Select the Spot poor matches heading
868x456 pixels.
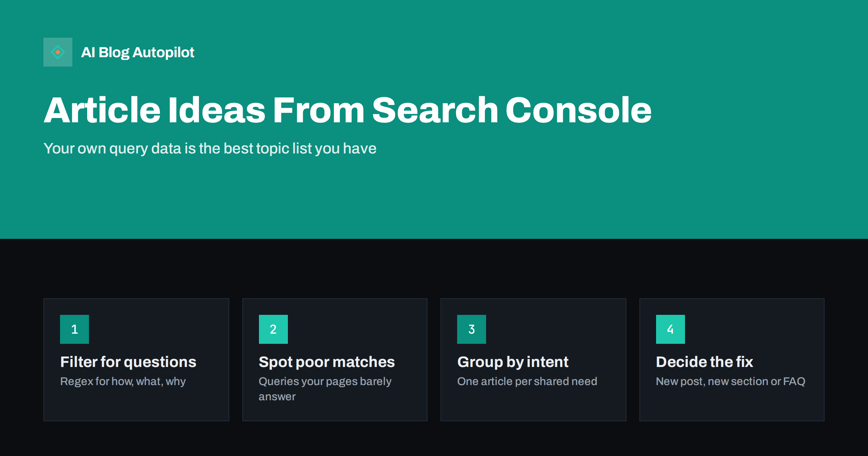point(327,362)
